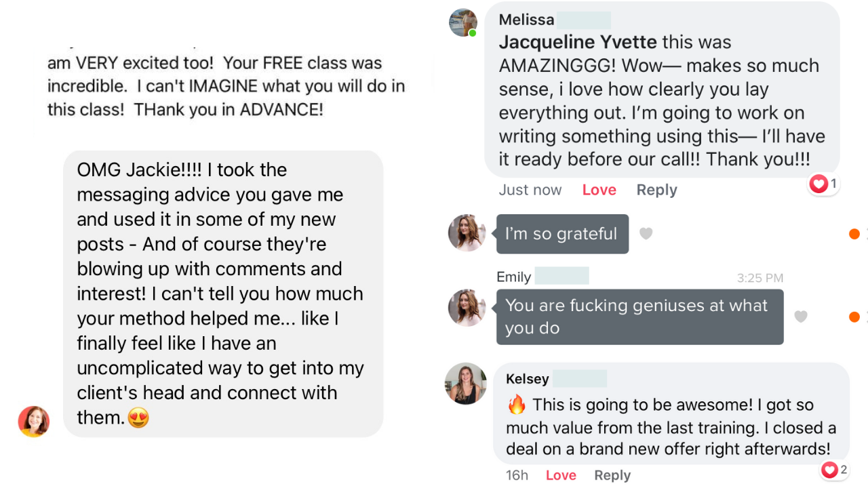
Task: Click the orange dot beside "I'm so grateful" row
Action: (x=854, y=234)
